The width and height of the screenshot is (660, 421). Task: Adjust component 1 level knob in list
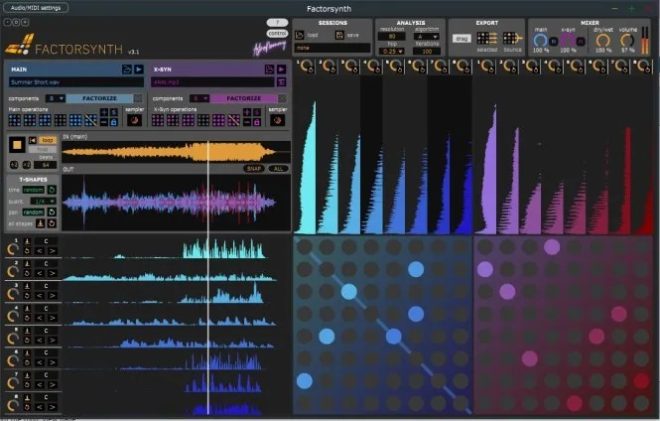[x=12, y=249]
